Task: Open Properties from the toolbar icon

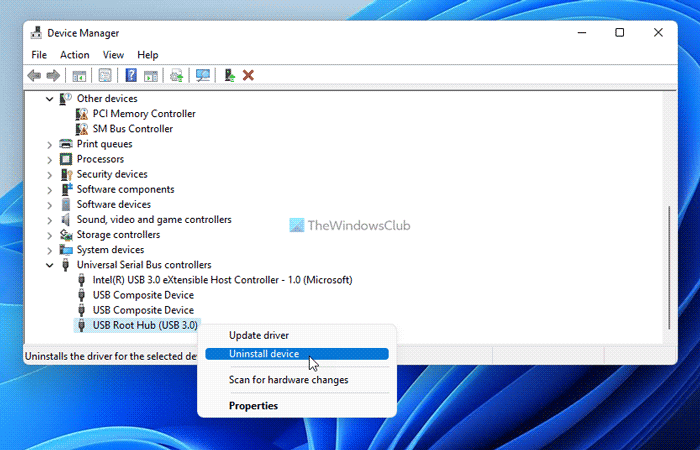Action: pos(105,75)
